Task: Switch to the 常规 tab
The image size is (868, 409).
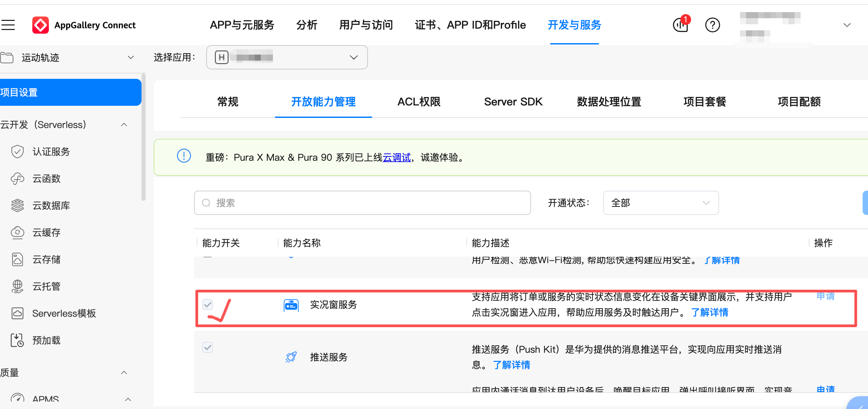Action: coord(228,102)
